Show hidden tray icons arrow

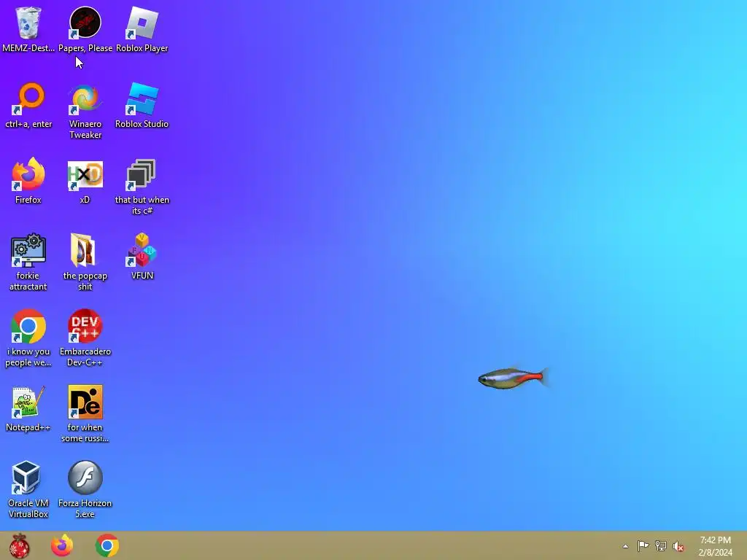625,546
